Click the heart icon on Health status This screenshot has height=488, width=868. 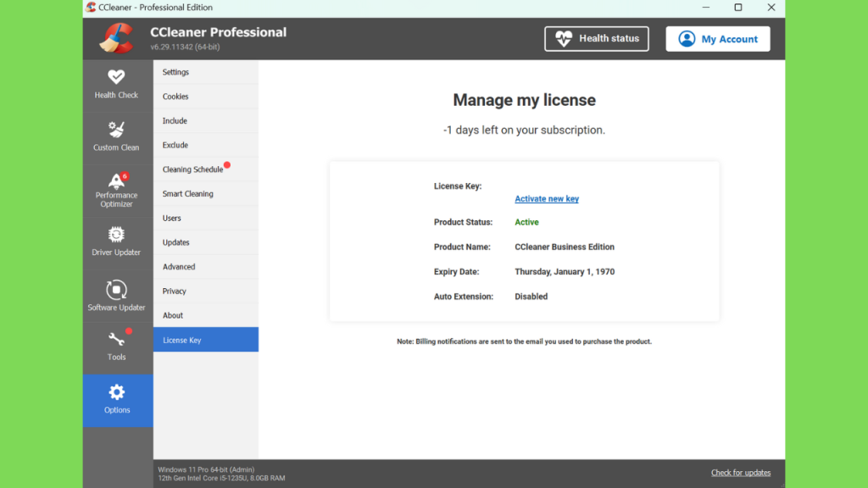pos(564,39)
